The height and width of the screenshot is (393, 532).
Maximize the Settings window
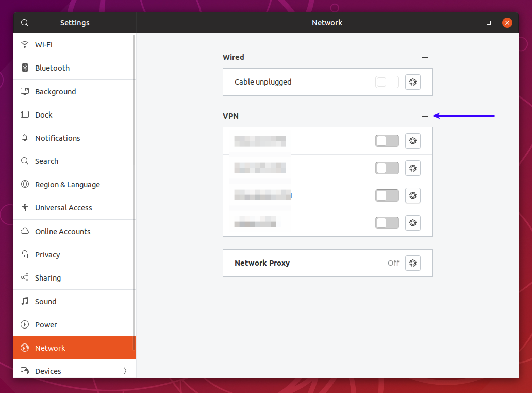point(489,23)
